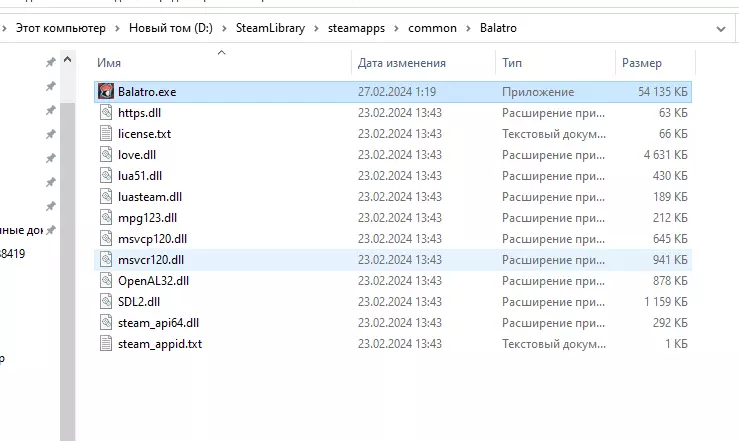Click the OpenAL32.dll file icon
The width and height of the screenshot is (739, 441).
pos(106,280)
